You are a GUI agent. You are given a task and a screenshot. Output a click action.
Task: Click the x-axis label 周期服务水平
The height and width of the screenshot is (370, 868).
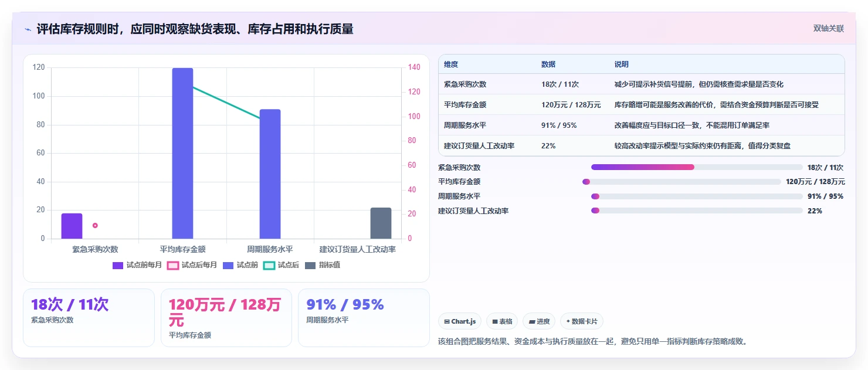pyautogui.click(x=270, y=249)
